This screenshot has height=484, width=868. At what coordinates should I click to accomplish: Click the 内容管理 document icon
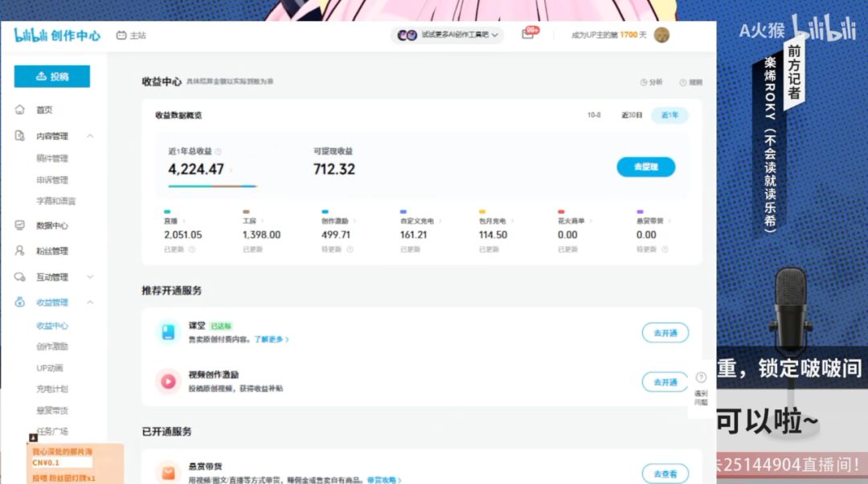point(20,136)
